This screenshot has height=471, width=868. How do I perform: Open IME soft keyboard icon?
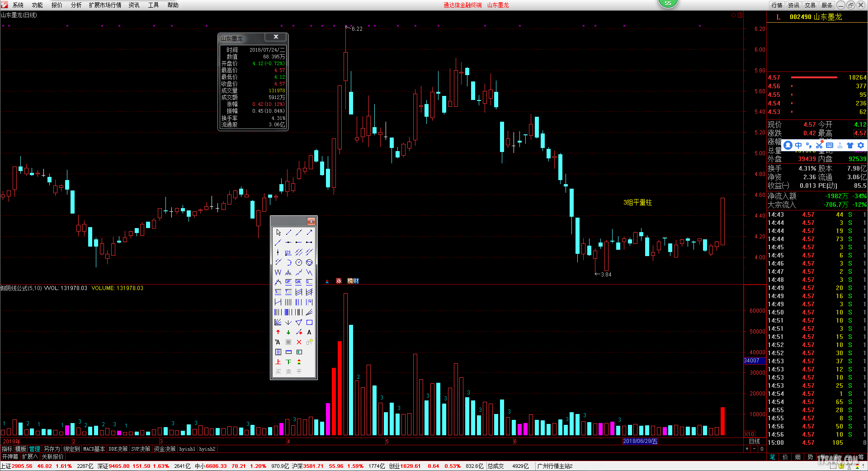[x=829, y=145]
